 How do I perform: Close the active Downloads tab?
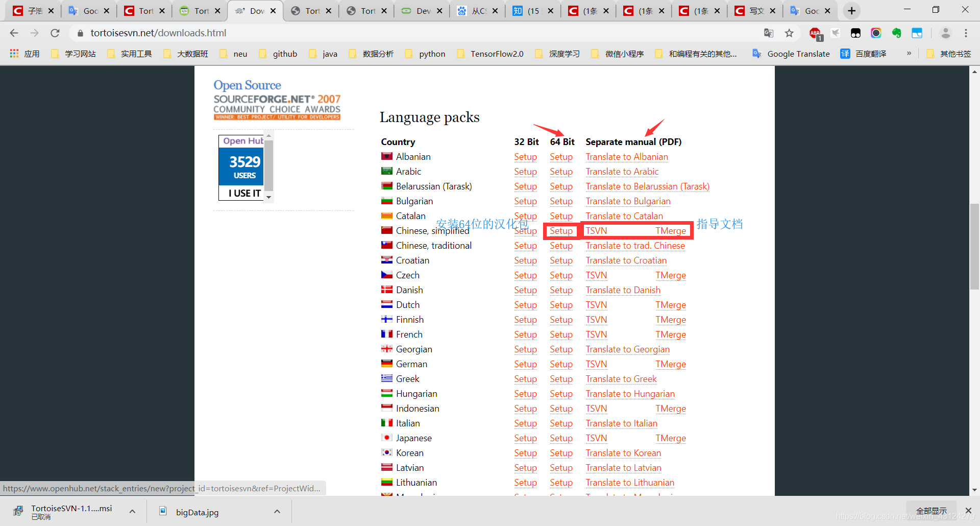pos(273,11)
